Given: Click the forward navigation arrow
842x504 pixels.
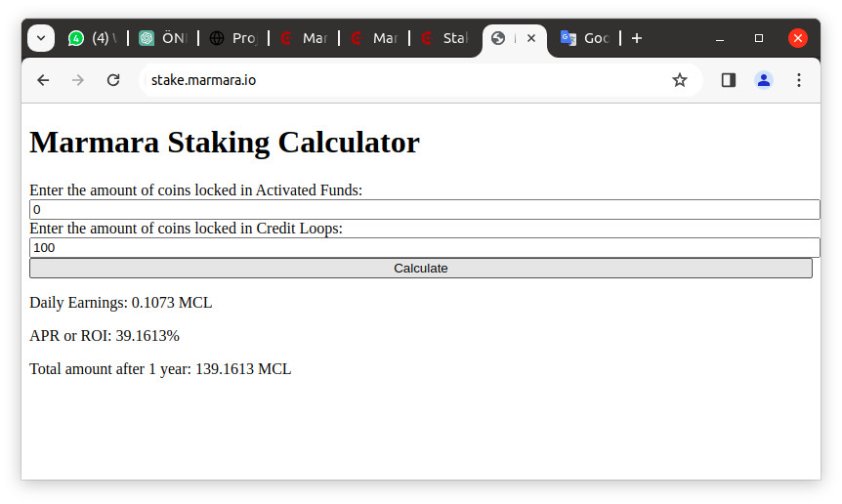Looking at the screenshot, I should pyautogui.click(x=78, y=80).
